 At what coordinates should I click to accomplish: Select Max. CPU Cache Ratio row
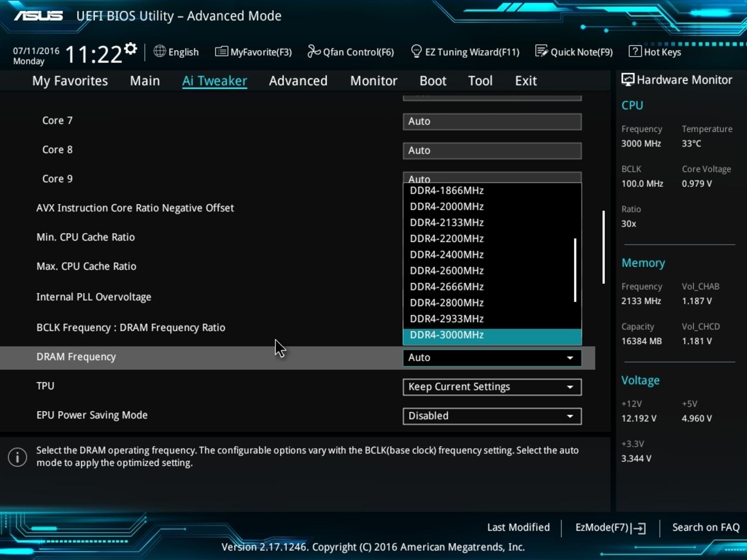click(86, 266)
